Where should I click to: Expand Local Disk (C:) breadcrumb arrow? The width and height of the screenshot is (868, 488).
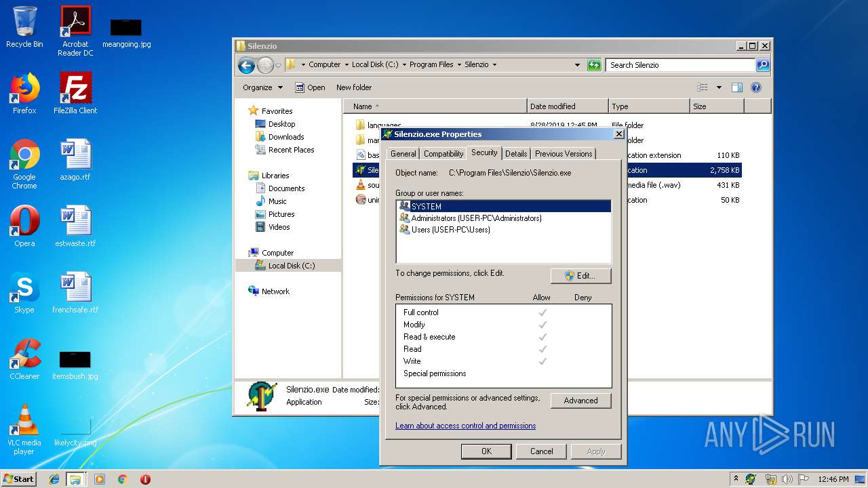(x=404, y=65)
